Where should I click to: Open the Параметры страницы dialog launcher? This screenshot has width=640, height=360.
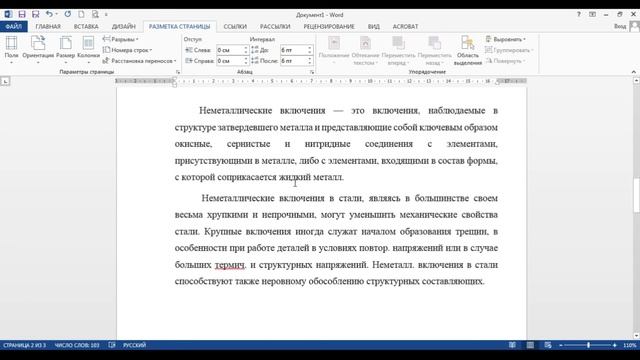pyautogui.click(x=178, y=72)
